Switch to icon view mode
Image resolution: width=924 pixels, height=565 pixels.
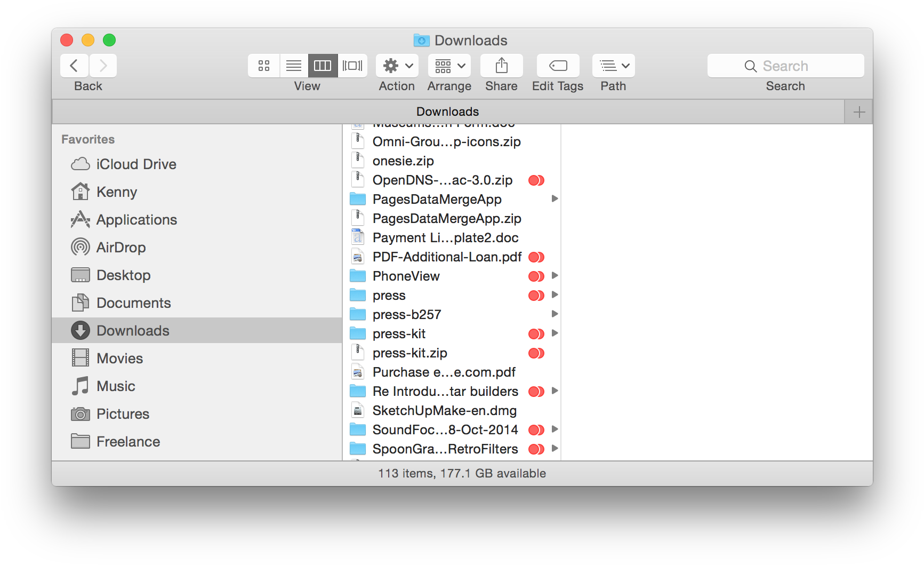click(x=264, y=66)
